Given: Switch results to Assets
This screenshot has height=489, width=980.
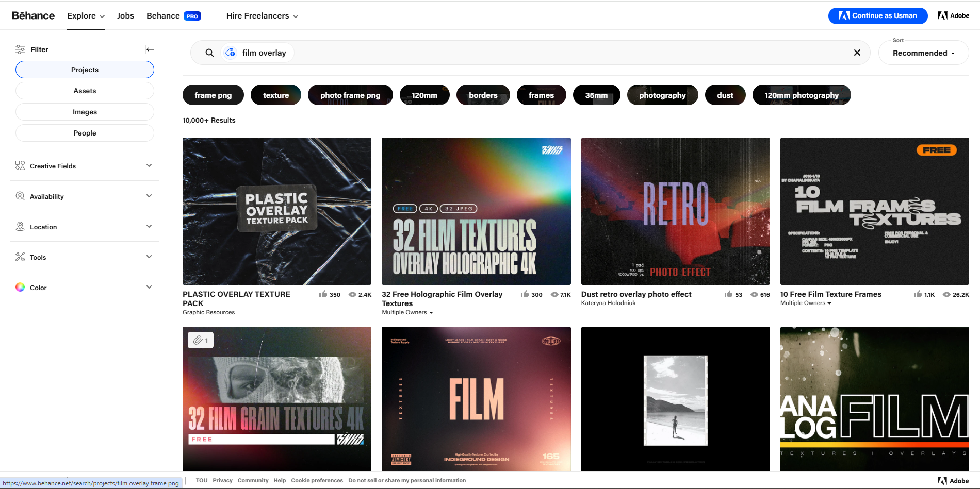Looking at the screenshot, I should [x=85, y=91].
